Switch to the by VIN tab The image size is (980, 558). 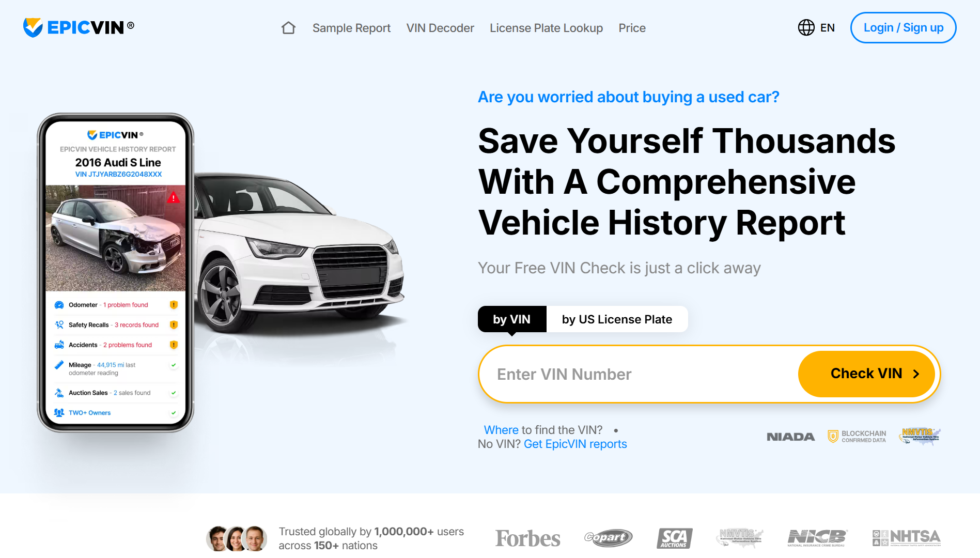point(512,319)
